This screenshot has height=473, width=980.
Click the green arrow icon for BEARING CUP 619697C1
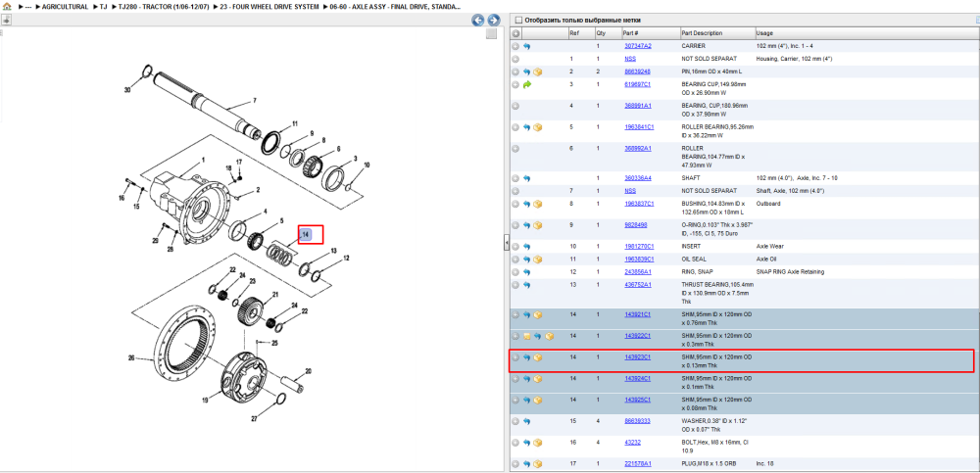(x=527, y=84)
